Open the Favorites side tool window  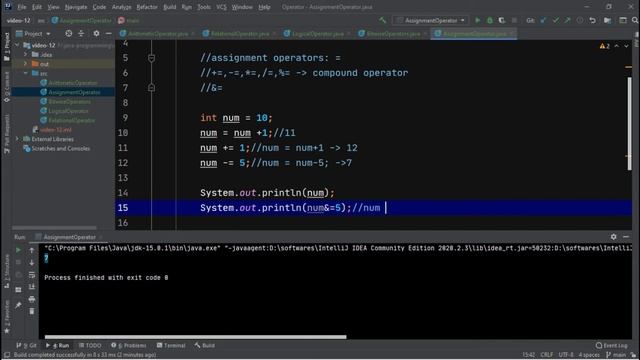pos(7,317)
